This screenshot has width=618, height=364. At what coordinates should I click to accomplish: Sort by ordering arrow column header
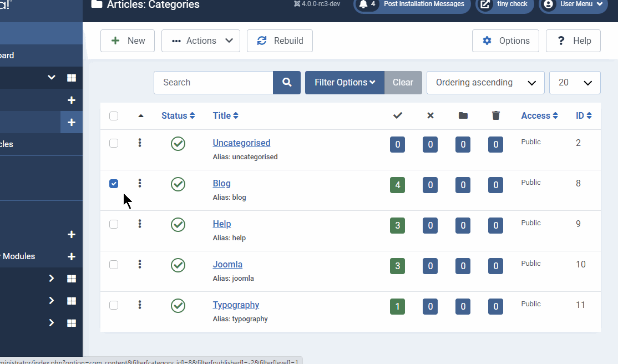[141, 116]
